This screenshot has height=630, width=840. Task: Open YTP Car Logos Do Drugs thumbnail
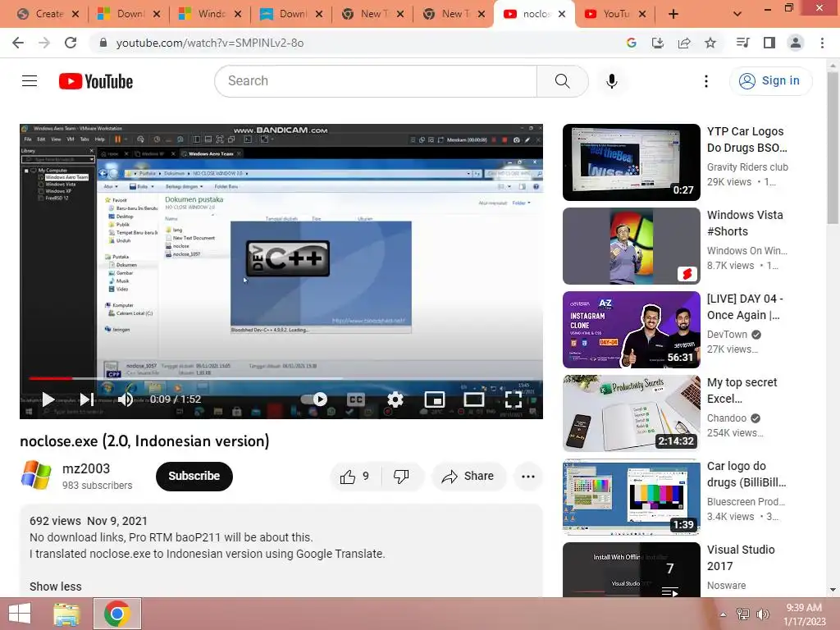point(631,162)
